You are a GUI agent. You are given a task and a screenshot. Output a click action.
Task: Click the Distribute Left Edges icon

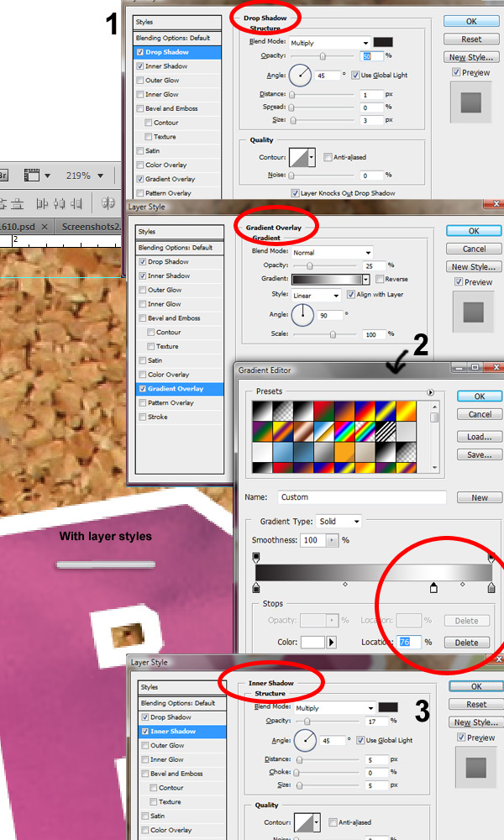pyautogui.click(x=42, y=203)
